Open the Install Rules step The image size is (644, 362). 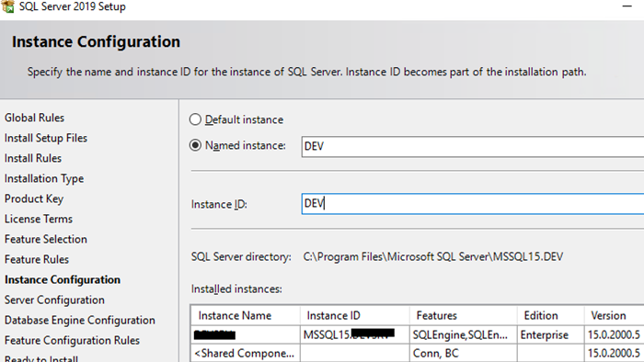(33, 158)
